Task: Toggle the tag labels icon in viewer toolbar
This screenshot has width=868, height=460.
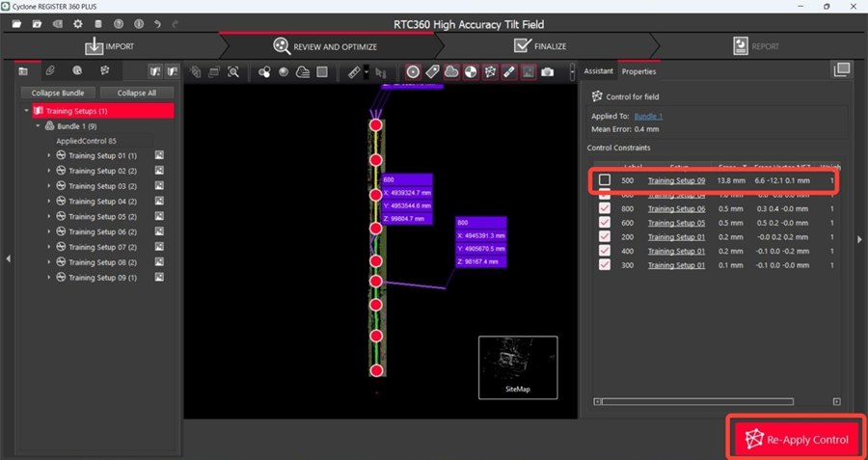Action: [x=432, y=71]
